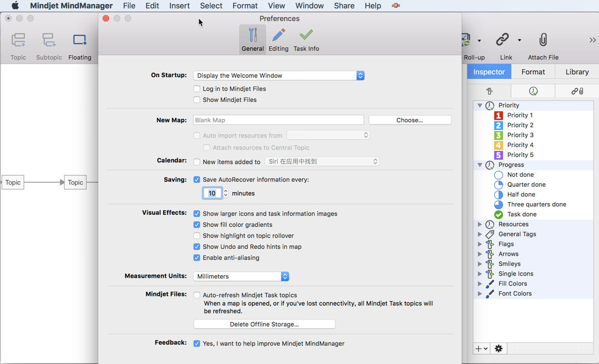
Task: Select the Task done checkmark icon
Action: pyautogui.click(x=498, y=215)
